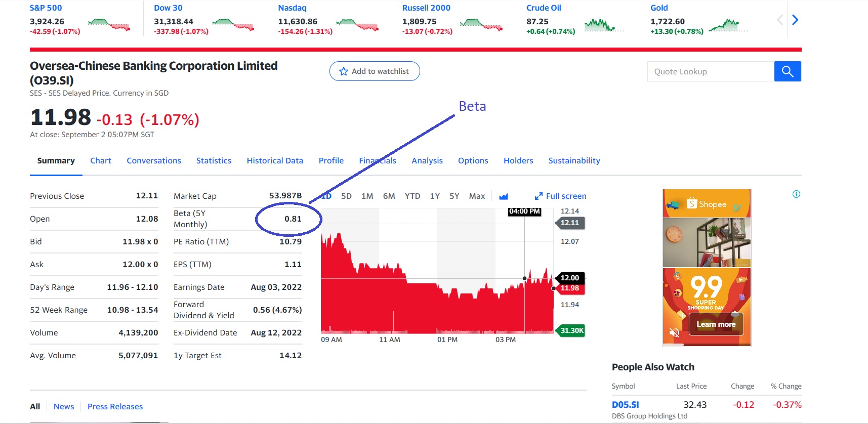Unmute the Shopee ad speaker icon
868x424 pixels.
pos(674,332)
